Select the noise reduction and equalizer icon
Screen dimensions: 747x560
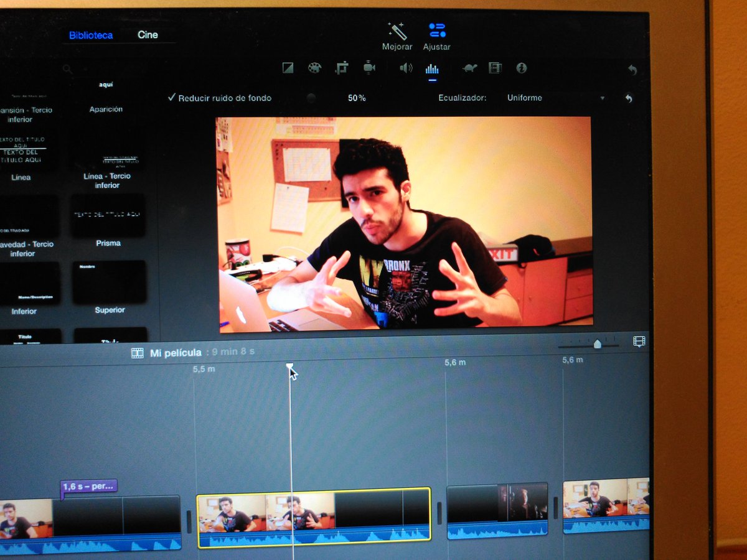[x=432, y=69]
